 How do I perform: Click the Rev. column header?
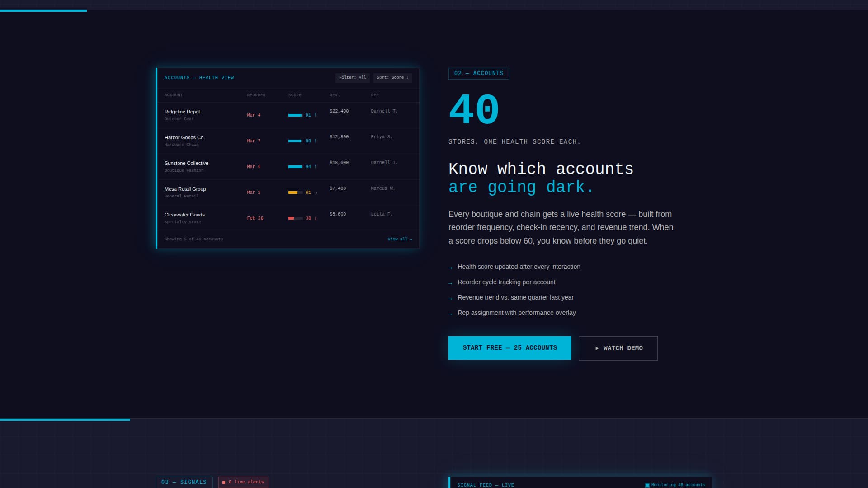(x=335, y=95)
